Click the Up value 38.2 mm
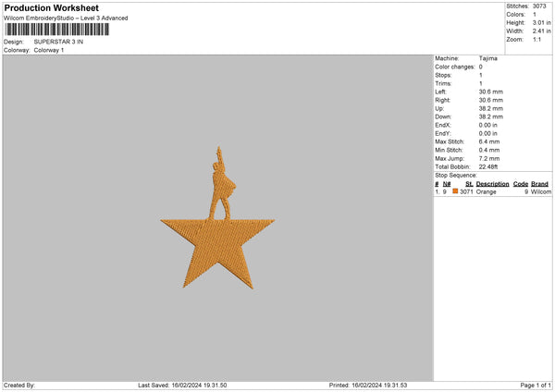 [x=491, y=108]
